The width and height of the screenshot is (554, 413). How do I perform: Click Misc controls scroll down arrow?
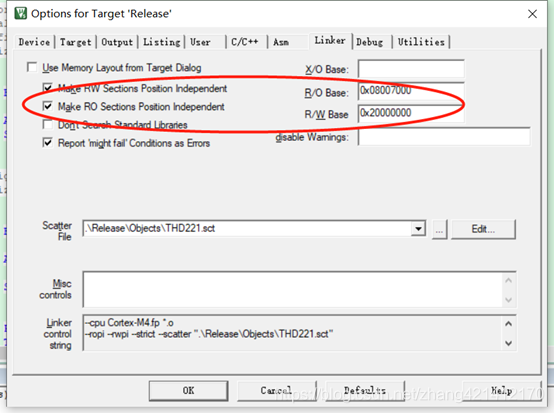coord(508,300)
